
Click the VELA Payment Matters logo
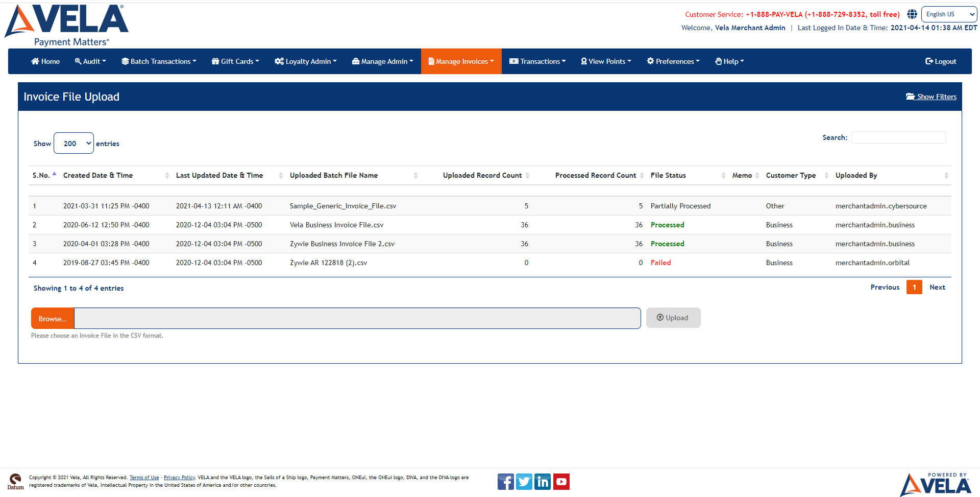[x=66, y=25]
